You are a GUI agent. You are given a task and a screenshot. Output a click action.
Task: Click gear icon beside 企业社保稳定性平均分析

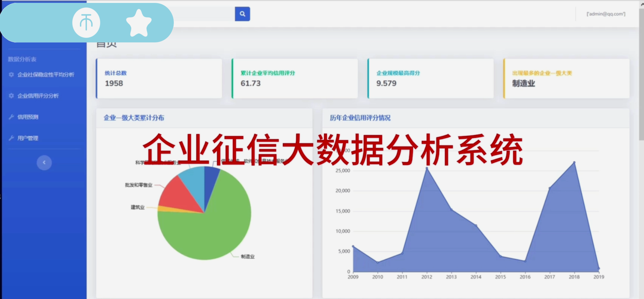[x=11, y=74]
